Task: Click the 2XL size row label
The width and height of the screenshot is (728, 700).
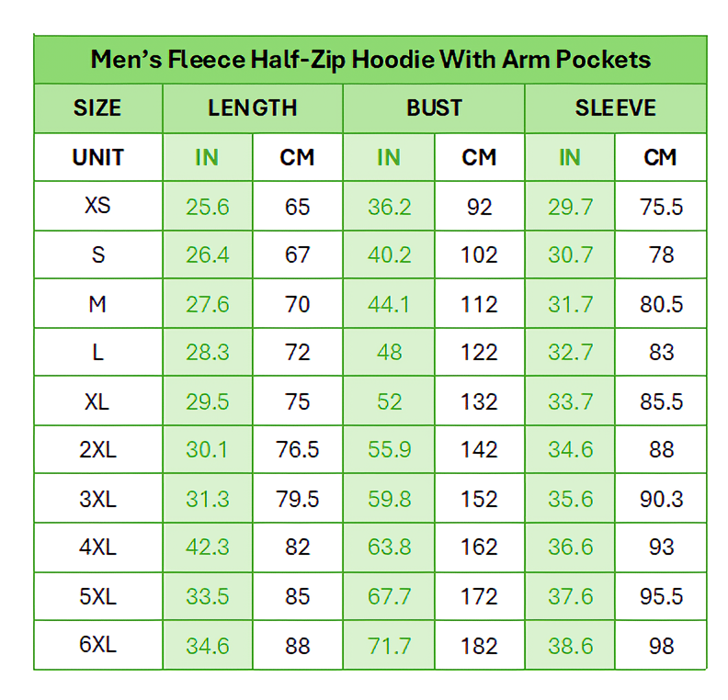Action: (97, 450)
